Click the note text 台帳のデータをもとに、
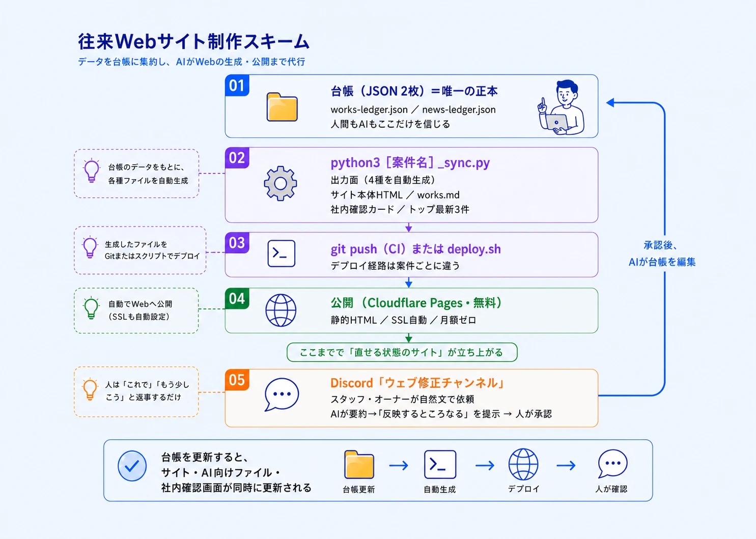 click(148, 167)
